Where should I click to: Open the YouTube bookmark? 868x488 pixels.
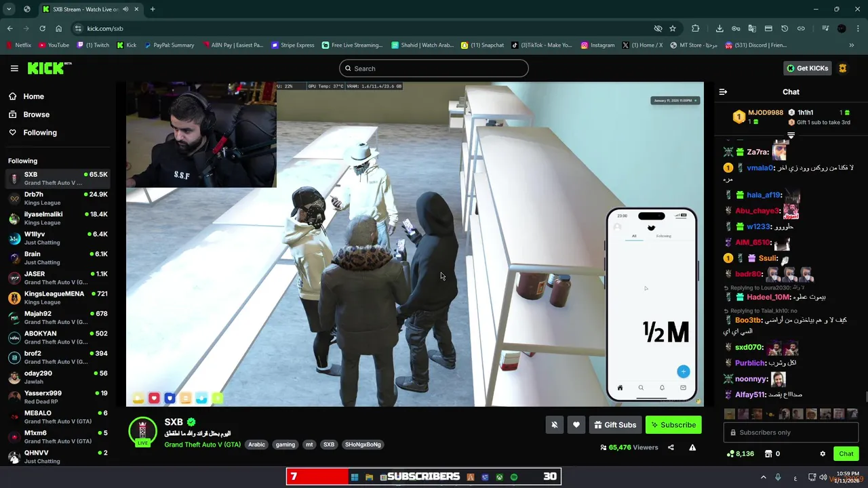(54, 45)
